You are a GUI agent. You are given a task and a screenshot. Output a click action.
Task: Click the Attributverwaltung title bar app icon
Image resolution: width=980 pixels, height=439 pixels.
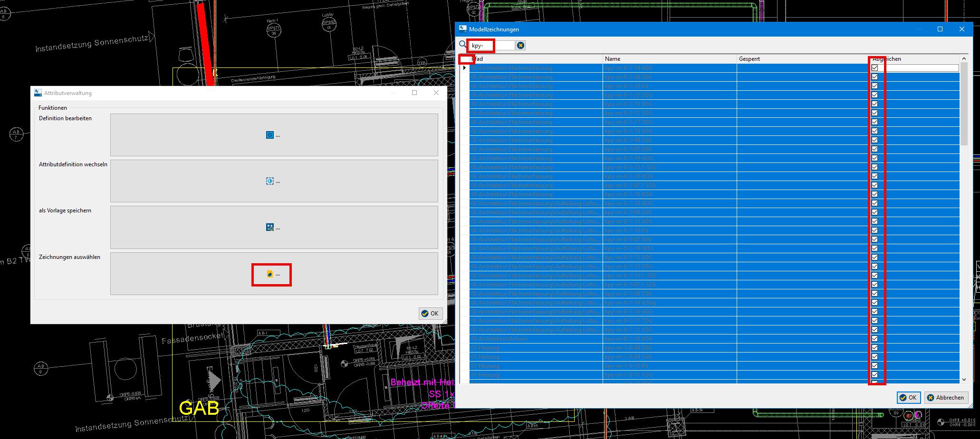pyautogui.click(x=38, y=93)
